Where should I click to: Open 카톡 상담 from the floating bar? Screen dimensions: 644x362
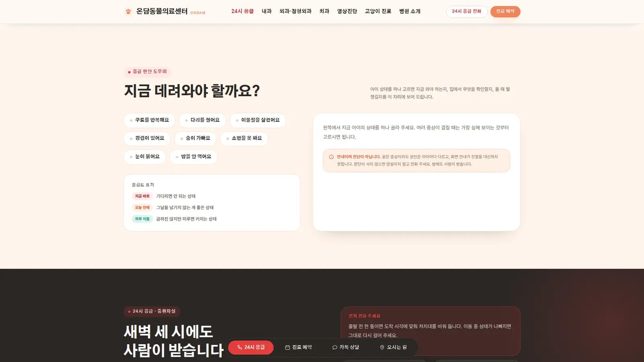[x=346, y=348]
